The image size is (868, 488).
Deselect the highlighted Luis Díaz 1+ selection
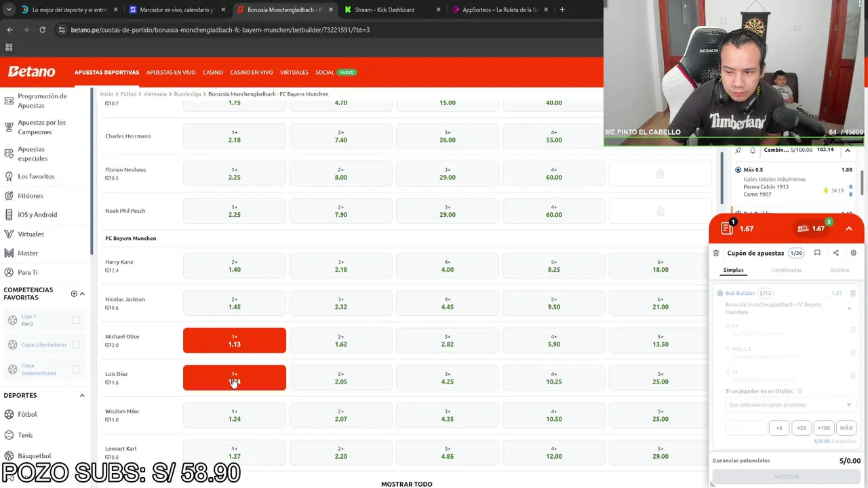coord(235,378)
